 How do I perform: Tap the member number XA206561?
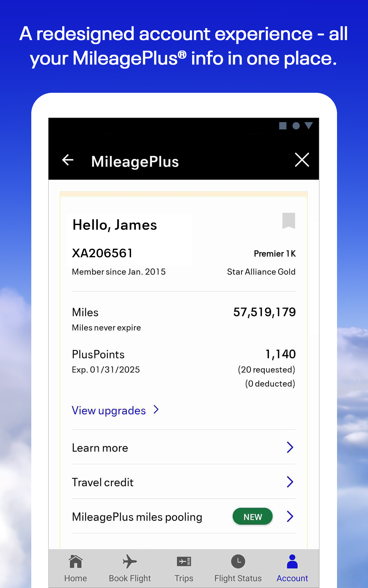102,253
